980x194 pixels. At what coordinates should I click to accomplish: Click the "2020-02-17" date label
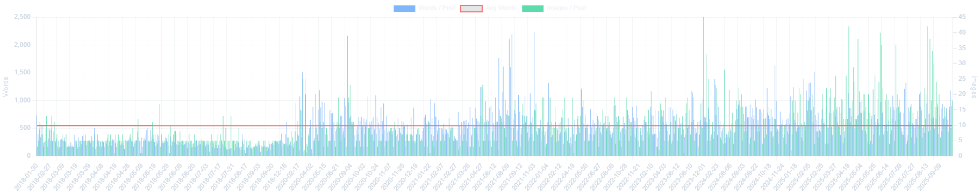pyautogui.click(x=287, y=176)
